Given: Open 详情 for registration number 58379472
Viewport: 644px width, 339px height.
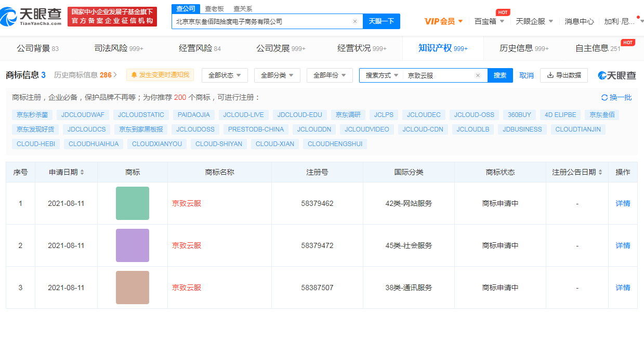Looking at the screenshot, I should pyautogui.click(x=623, y=245).
